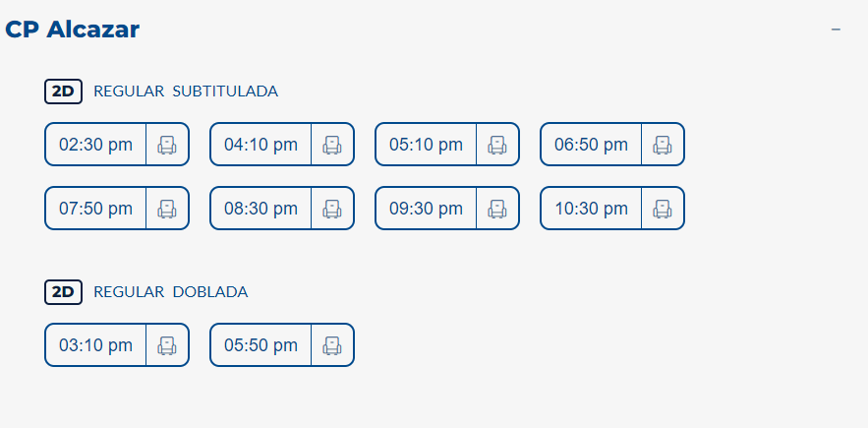The height and width of the screenshot is (428, 868).
Task: Click seat icon for 04:10 pm showtime
Action: tap(332, 145)
